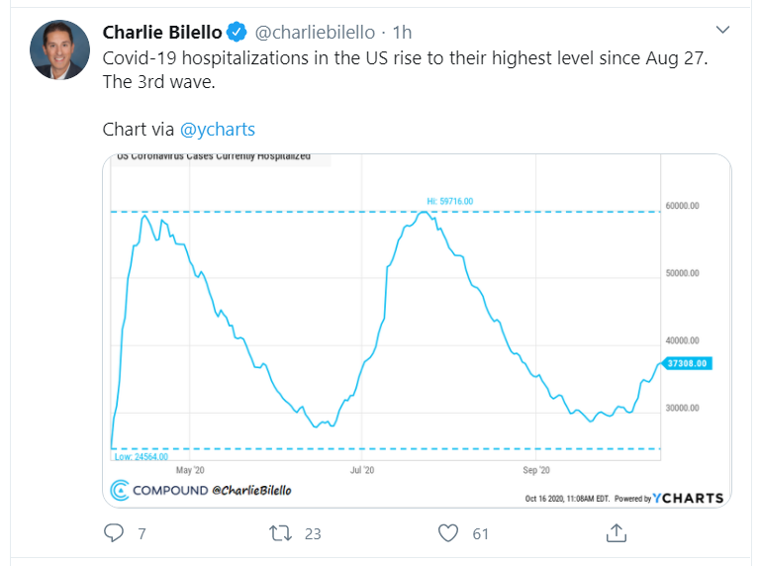Click the blue verified badge
Viewport: 760px width, 566px height.
tap(236, 32)
